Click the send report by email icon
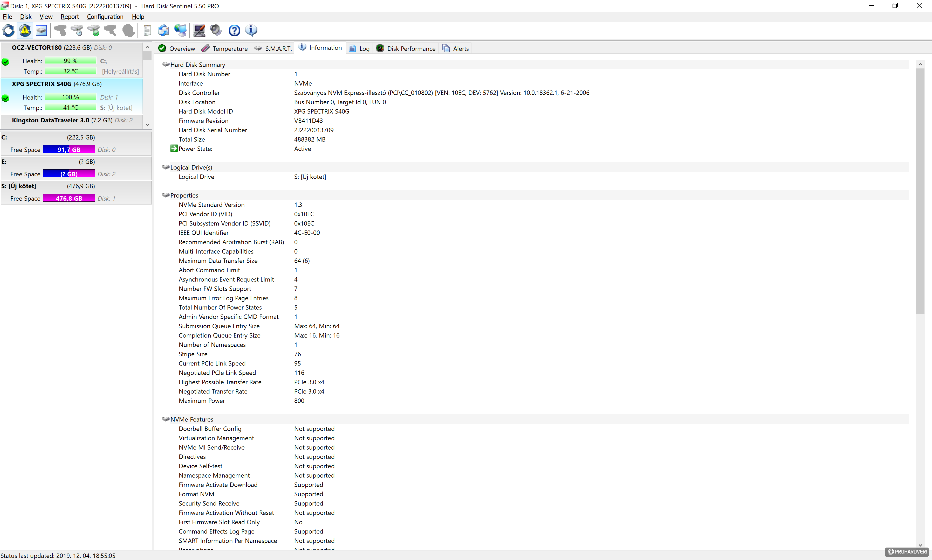Screen dimensions: 932x560 [x=163, y=31]
